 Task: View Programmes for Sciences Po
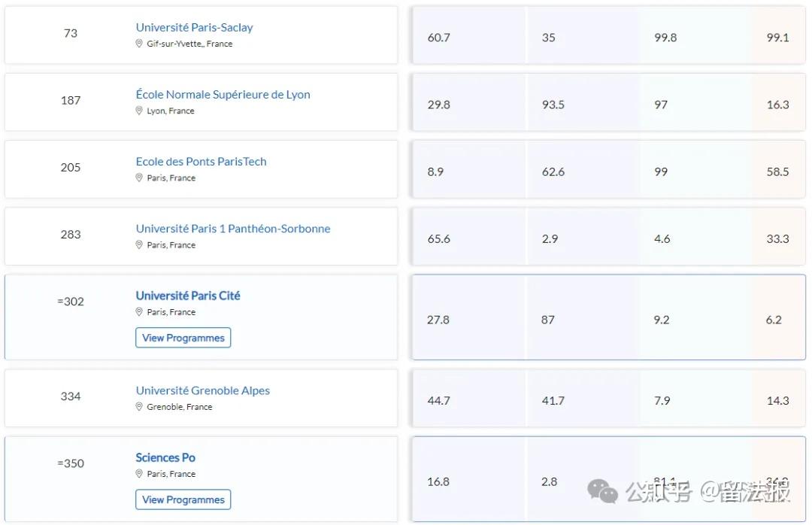(x=183, y=499)
